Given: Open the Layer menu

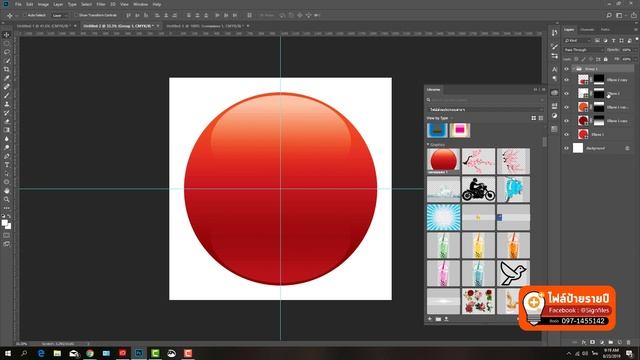Looking at the screenshot, I should tap(58, 4).
